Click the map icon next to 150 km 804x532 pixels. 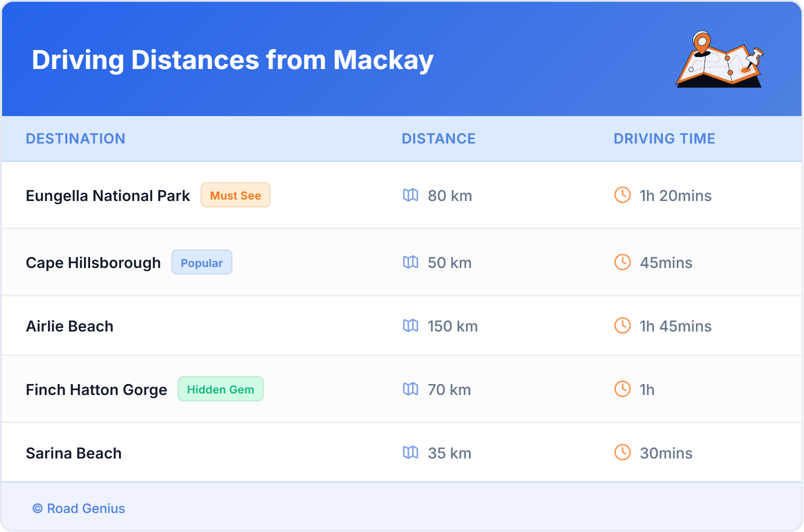click(411, 326)
